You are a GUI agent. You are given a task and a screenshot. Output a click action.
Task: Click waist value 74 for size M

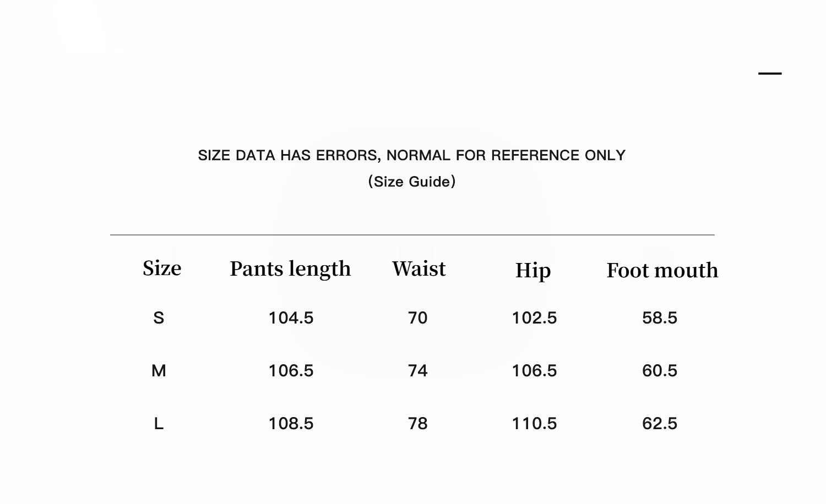coord(417,371)
